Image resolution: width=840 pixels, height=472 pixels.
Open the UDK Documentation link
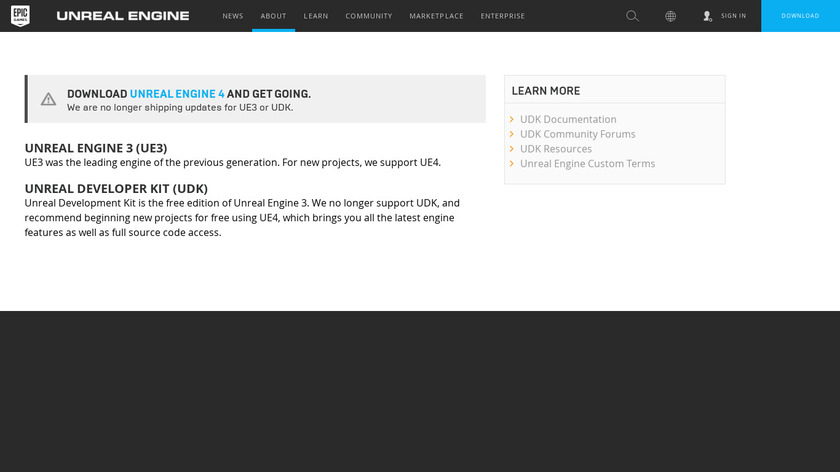tap(568, 119)
